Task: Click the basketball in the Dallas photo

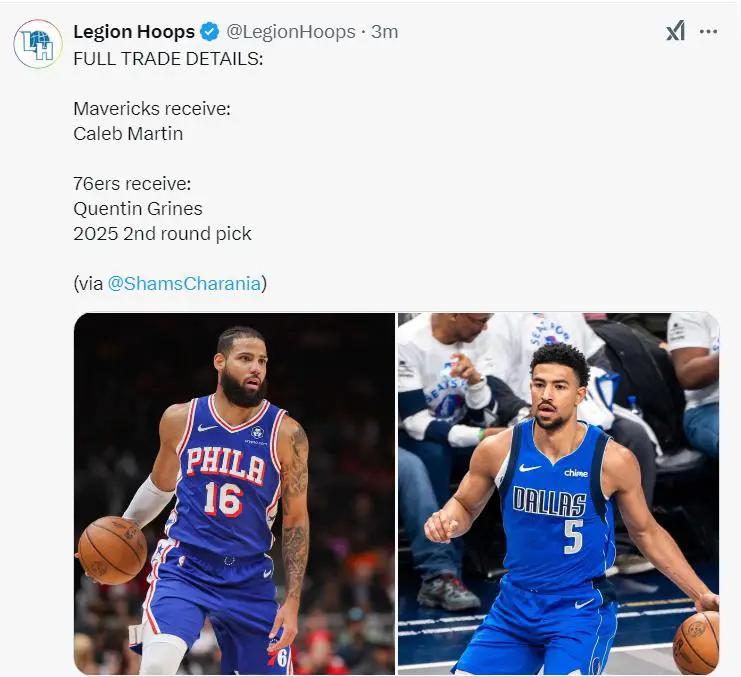Action: click(x=696, y=642)
